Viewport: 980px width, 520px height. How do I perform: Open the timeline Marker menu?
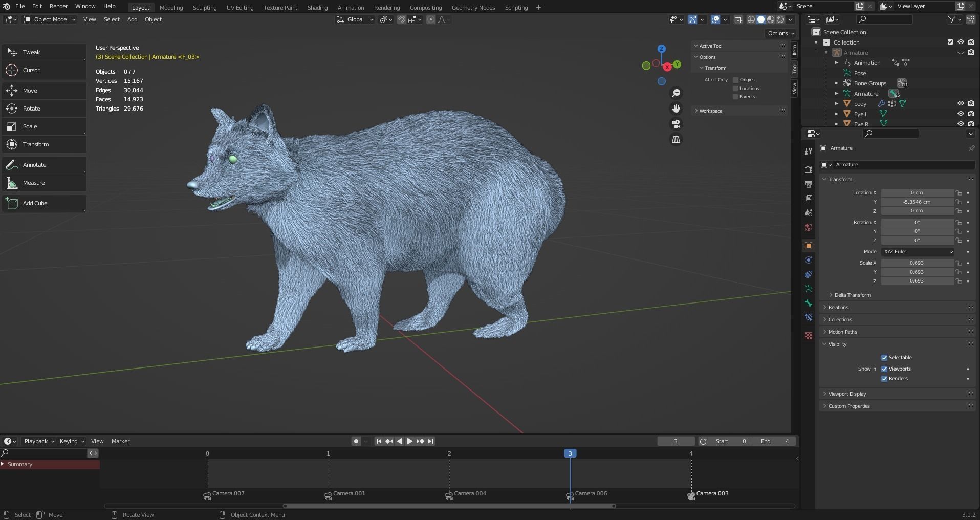(120, 441)
